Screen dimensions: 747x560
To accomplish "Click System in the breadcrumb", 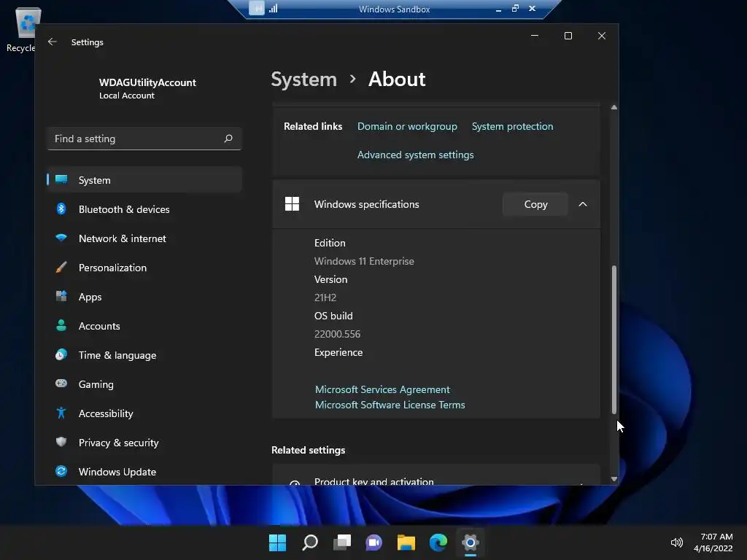I will pyautogui.click(x=304, y=79).
